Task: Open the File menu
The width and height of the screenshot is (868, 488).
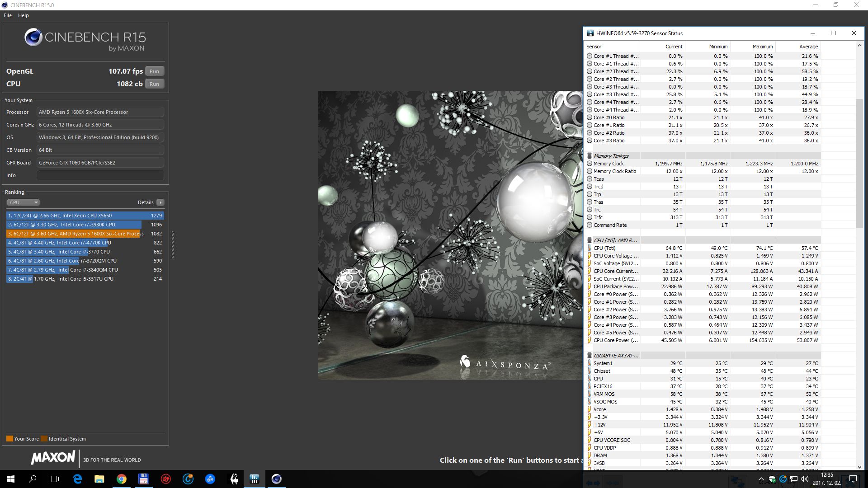Action: [x=8, y=15]
